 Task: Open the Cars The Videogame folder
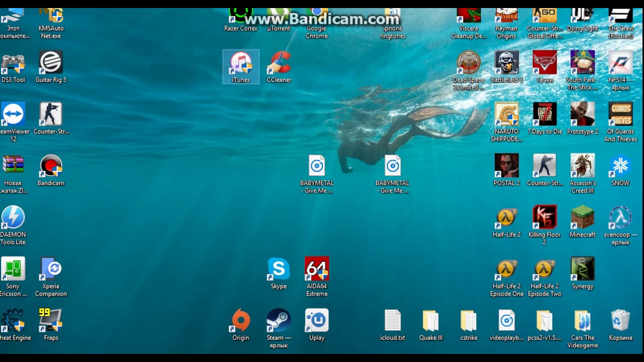[583, 320]
